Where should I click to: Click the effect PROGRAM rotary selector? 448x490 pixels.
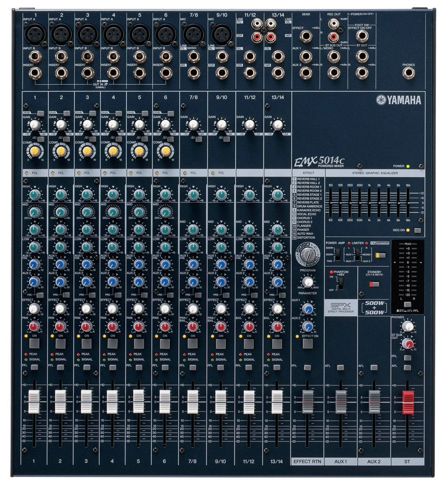308,254
